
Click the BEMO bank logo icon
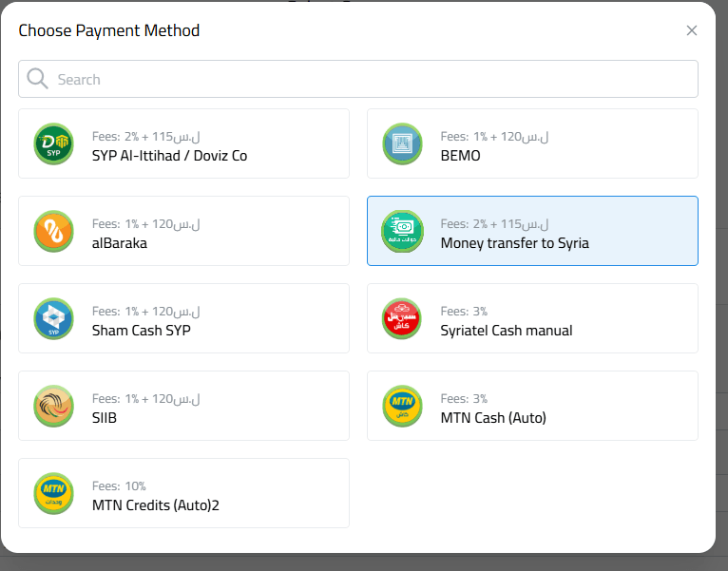pos(403,143)
